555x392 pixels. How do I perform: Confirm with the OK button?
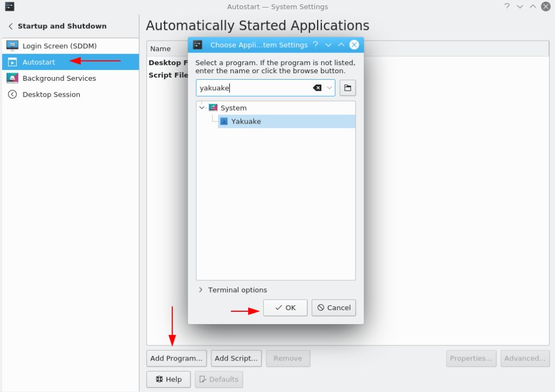point(285,308)
